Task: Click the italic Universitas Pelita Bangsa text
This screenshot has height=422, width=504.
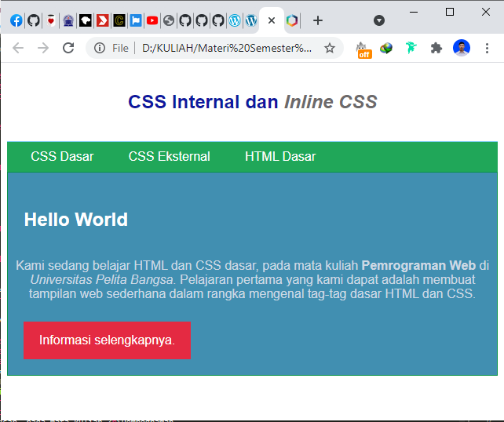Action: [102, 280]
